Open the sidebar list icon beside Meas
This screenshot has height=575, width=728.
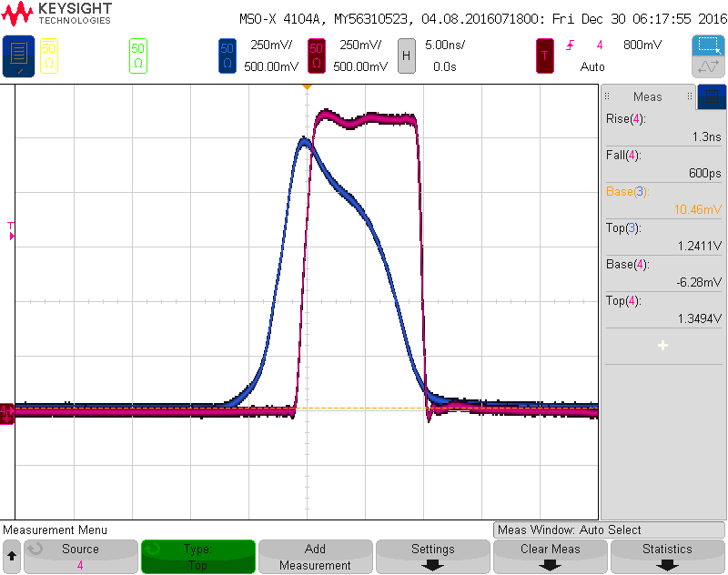pyautogui.click(x=712, y=96)
